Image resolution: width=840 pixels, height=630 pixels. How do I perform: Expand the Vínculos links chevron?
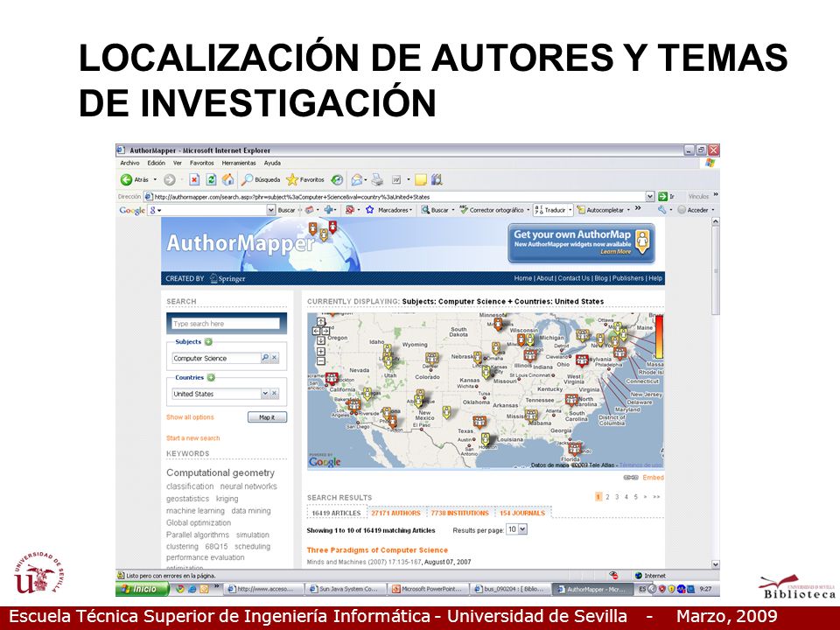pos(716,195)
